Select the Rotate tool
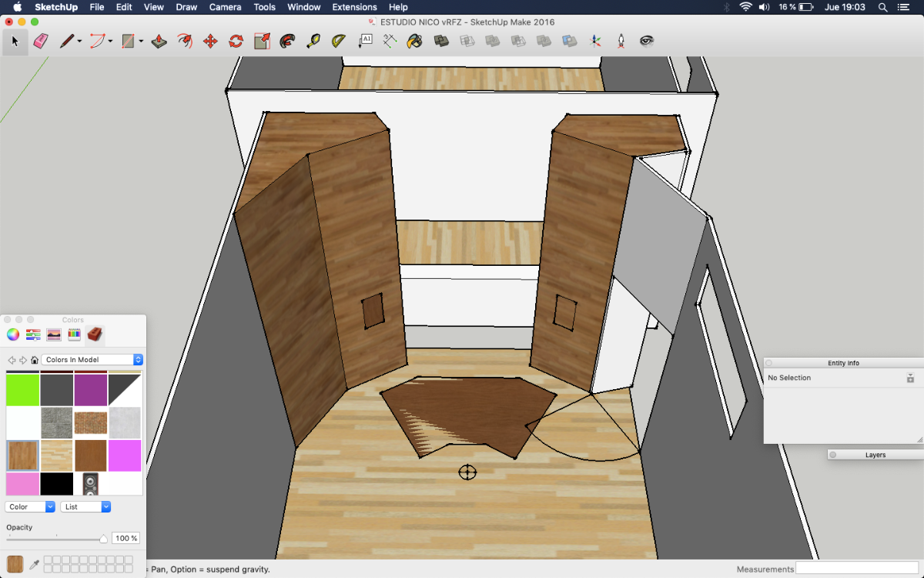This screenshot has height=578, width=924. point(236,42)
